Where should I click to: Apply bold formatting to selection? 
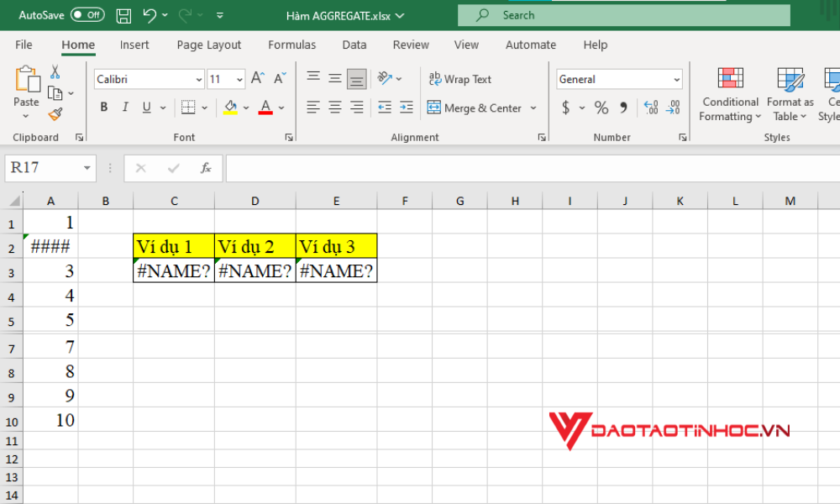(x=103, y=108)
